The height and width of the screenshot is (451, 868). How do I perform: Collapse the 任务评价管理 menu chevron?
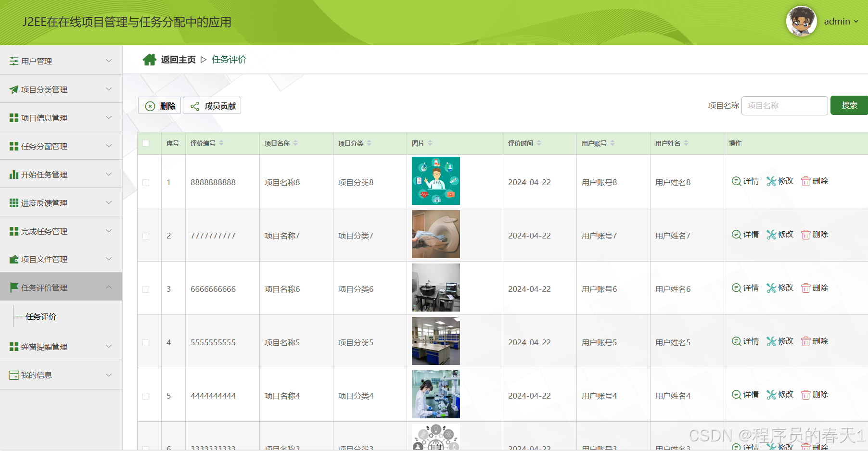coord(109,287)
